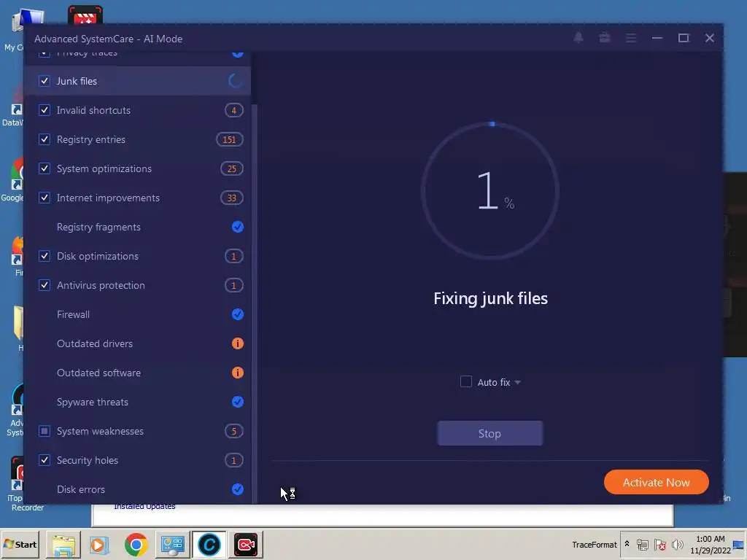
Task: Click the Activate Now button
Action: [x=656, y=483]
